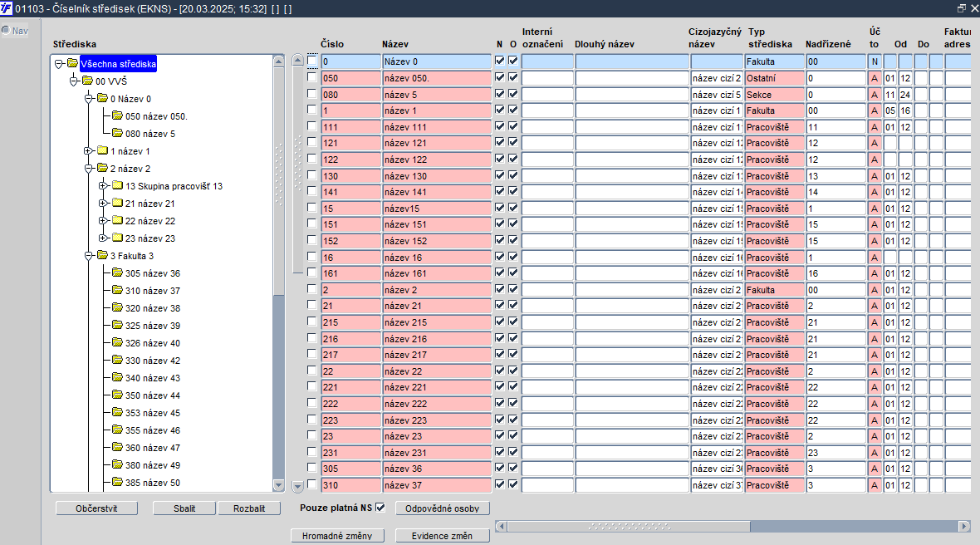
Task: Click folder icon of 353 název 45
Action: (117, 413)
